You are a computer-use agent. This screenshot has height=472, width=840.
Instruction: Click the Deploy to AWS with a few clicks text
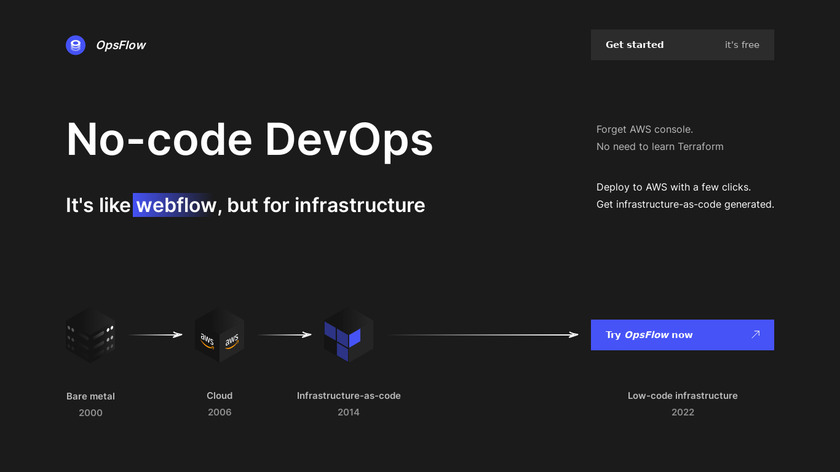673,187
